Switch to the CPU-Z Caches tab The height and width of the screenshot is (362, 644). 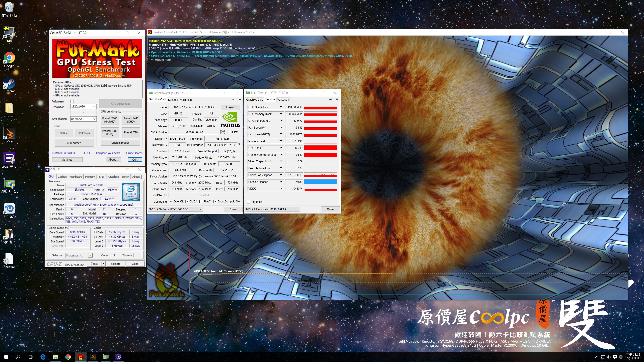62,177
